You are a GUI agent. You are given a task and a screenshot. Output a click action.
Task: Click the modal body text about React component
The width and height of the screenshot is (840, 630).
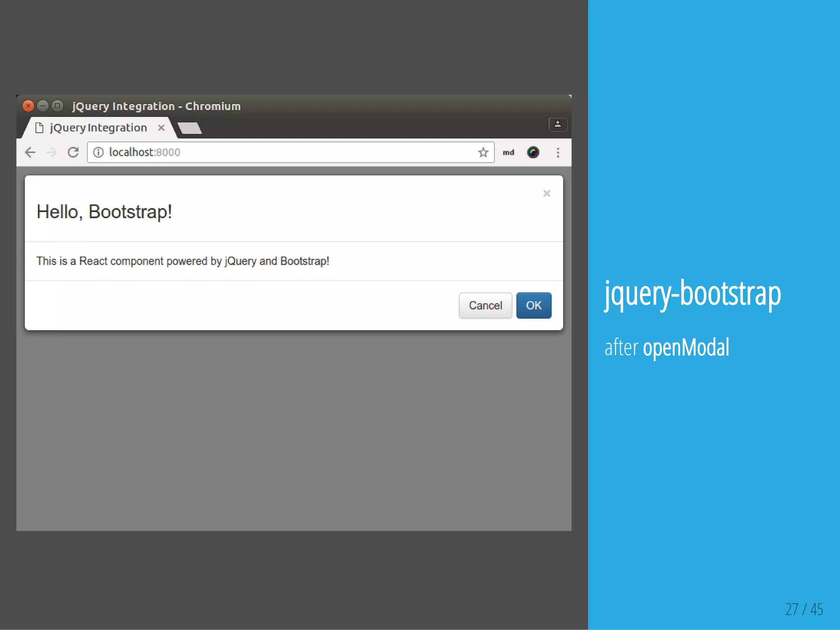[183, 261]
